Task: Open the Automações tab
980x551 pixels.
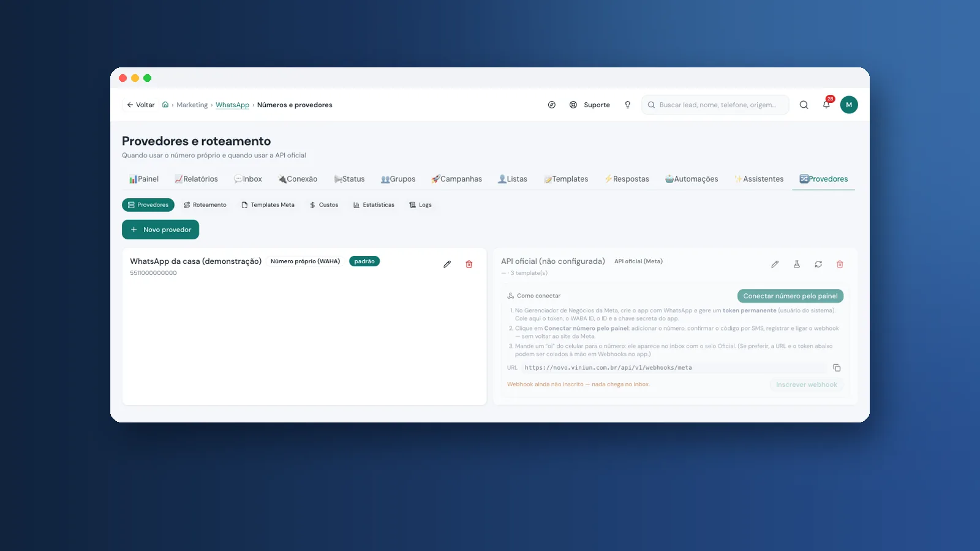Action: [x=692, y=179]
